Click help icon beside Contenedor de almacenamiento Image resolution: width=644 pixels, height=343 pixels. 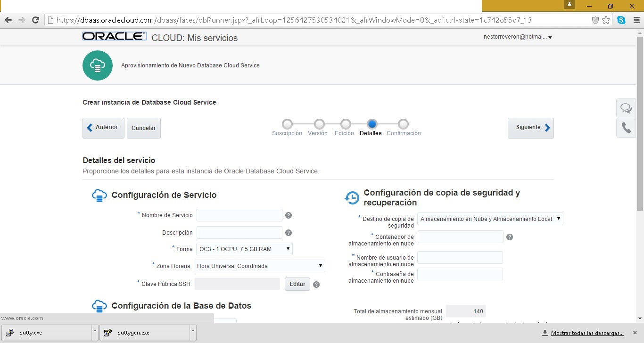pos(509,237)
